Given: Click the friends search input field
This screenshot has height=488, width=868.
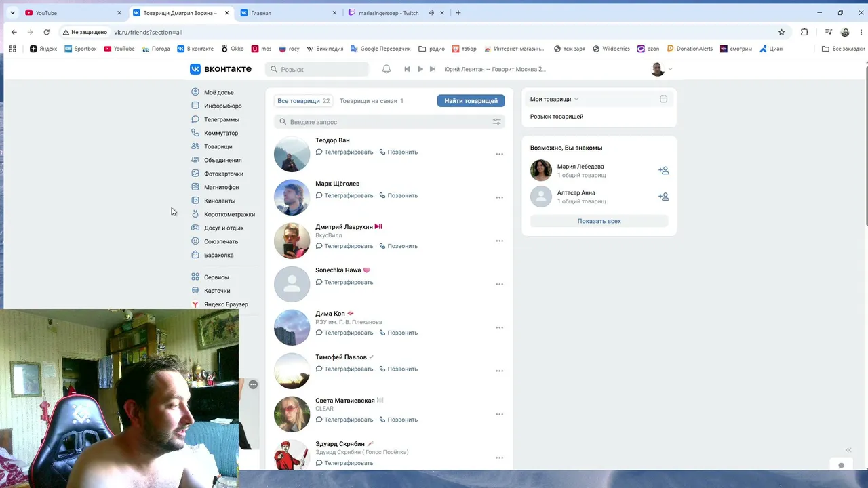Looking at the screenshot, I should click(x=389, y=122).
